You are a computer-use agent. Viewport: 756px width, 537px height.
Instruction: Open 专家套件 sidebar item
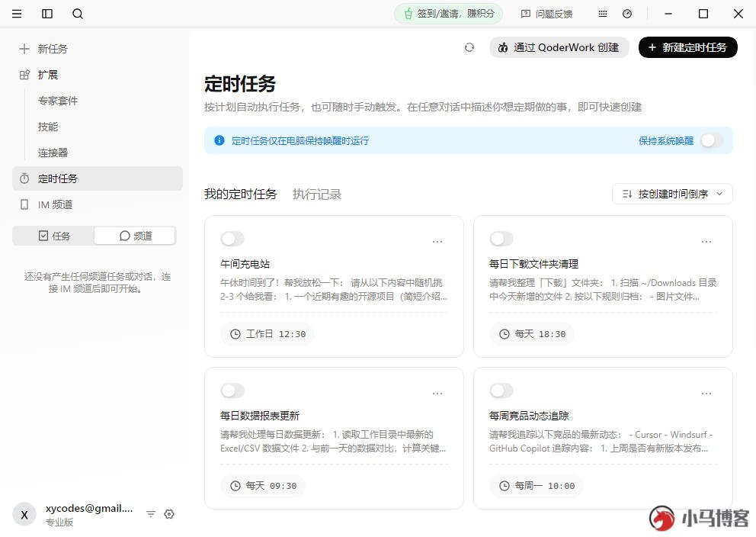pyautogui.click(x=58, y=101)
